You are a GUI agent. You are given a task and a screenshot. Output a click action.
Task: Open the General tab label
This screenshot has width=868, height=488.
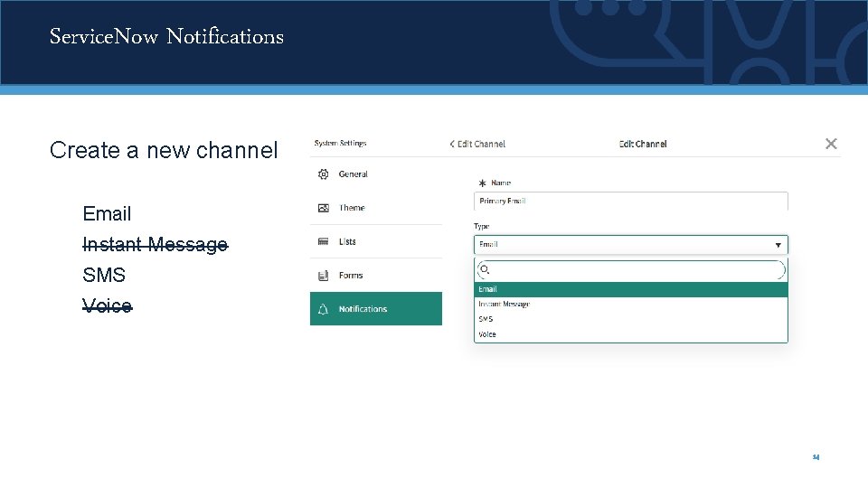(354, 174)
